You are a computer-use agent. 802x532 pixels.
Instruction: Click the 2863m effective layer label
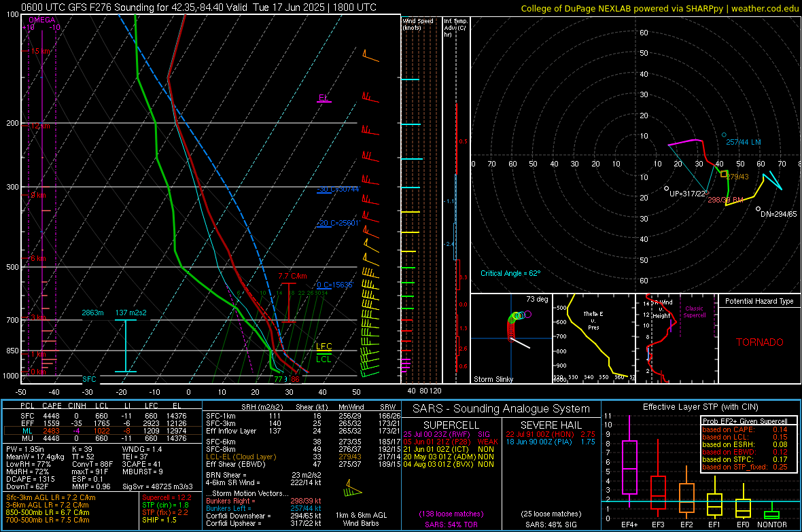[x=92, y=313]
